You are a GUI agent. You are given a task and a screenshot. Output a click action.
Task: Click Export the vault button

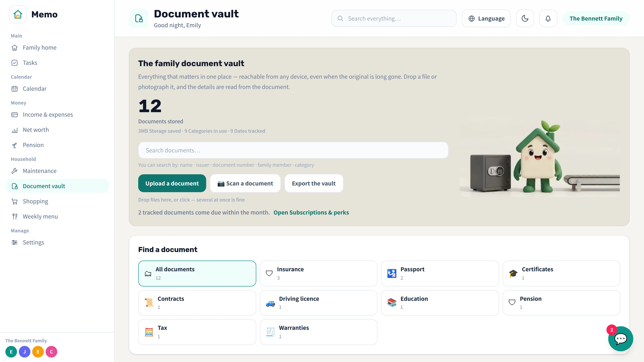tap(314, 183)
